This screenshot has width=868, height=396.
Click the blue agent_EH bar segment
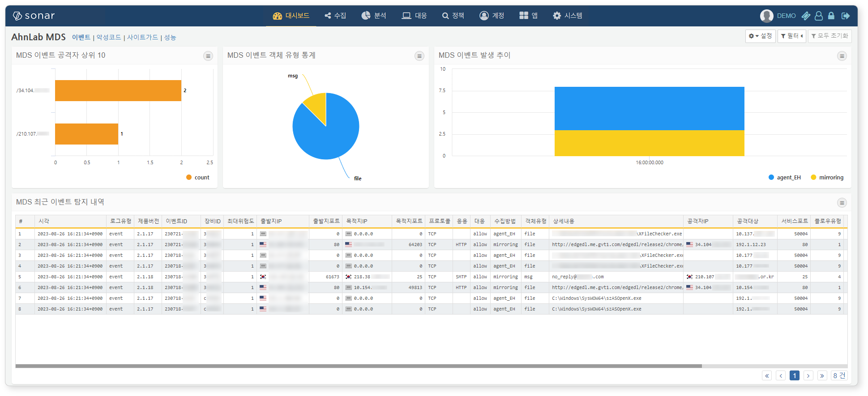(649, 108)
